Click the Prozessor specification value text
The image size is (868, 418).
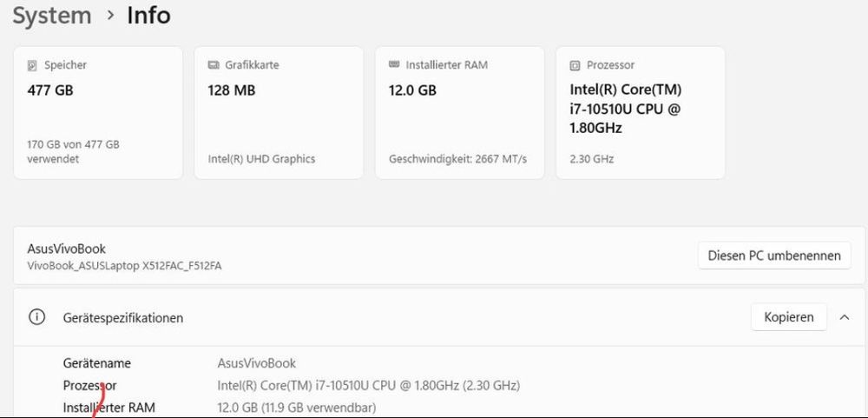point(369,385)
